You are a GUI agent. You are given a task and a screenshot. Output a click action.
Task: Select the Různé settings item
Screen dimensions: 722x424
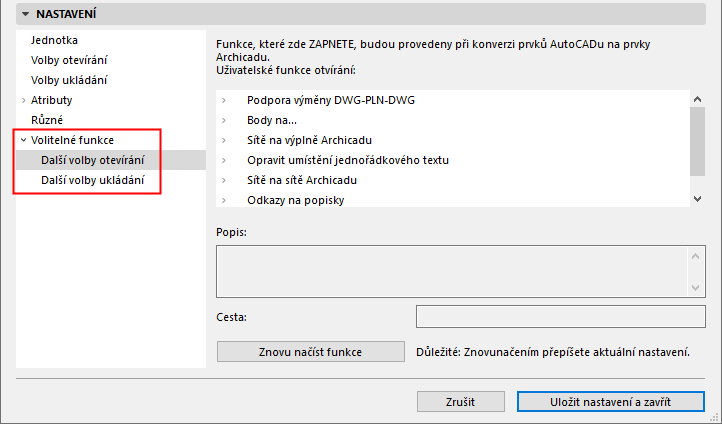click(x=47, y=120)
